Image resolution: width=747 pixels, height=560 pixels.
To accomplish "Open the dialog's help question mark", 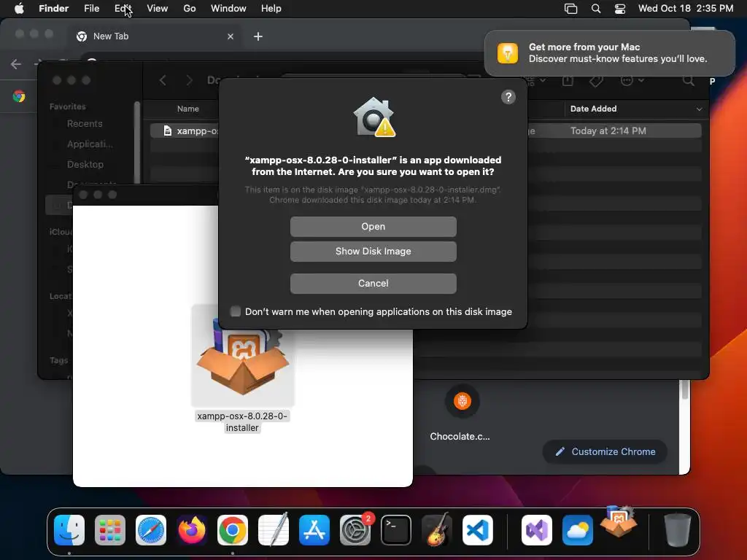I will [508, 97].
